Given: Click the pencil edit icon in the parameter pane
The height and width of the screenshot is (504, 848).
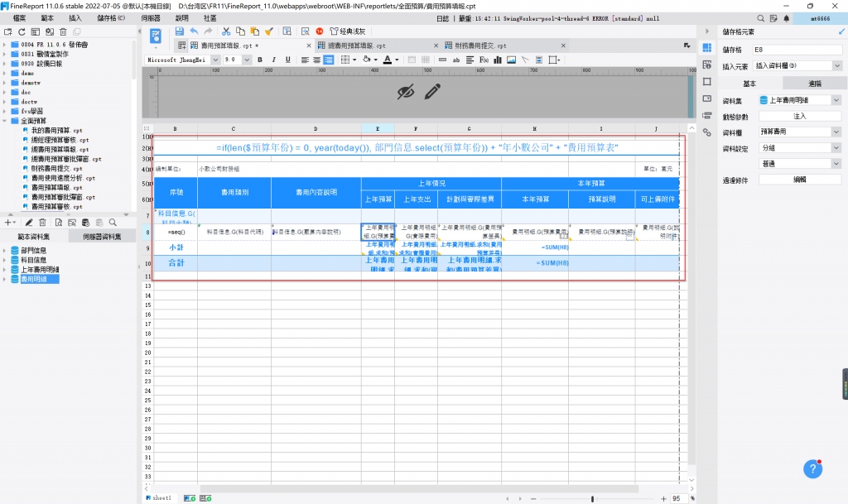Looking at the screenshot, I should click(x=432, y=91).
